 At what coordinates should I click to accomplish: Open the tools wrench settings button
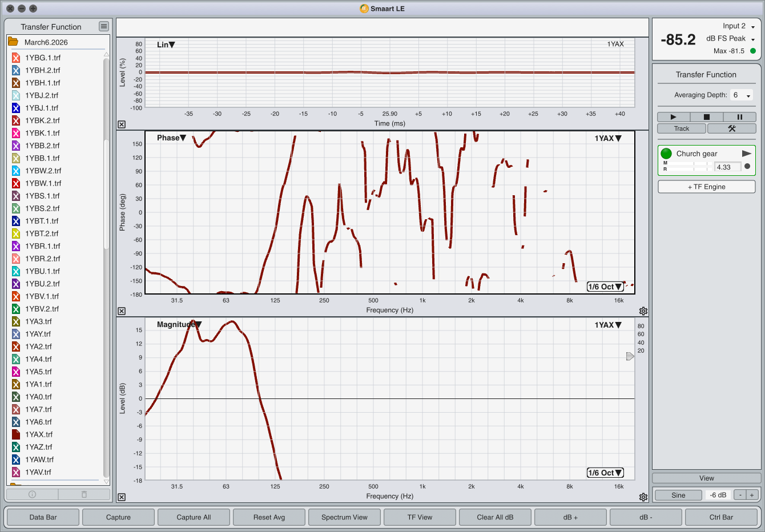(x=731, y=128)
